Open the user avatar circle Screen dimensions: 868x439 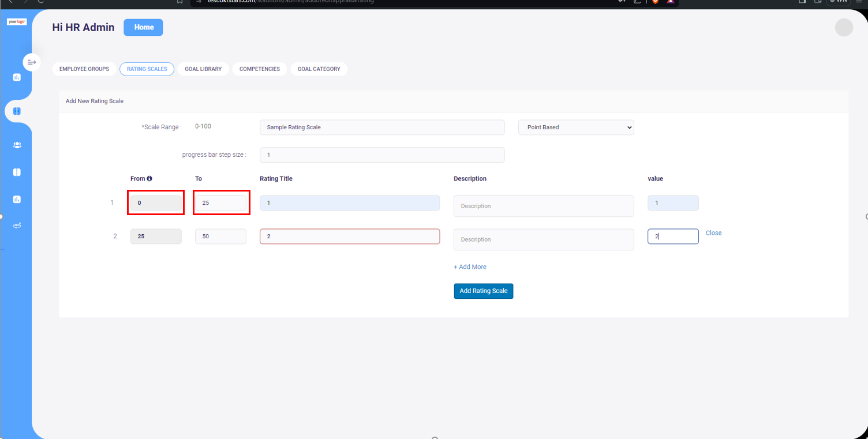click(844, 28)
